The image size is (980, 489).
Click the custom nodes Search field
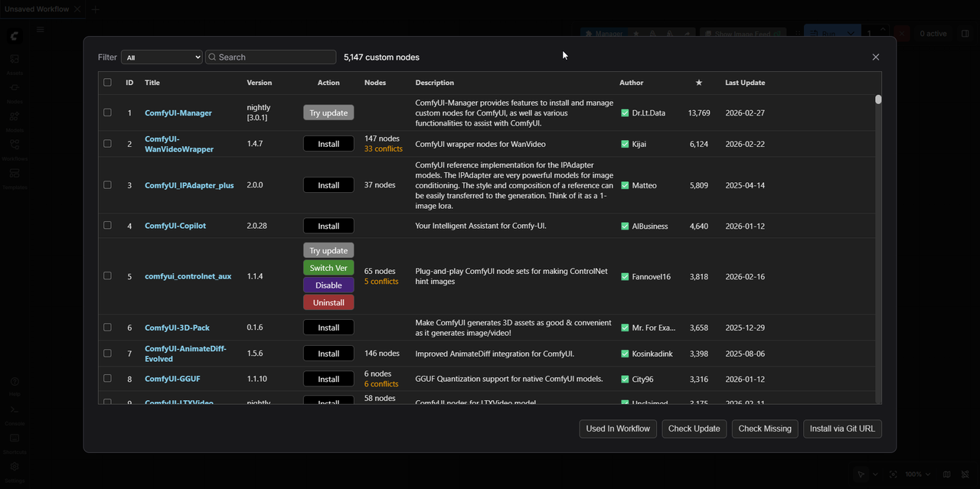(x=270, y=57)
